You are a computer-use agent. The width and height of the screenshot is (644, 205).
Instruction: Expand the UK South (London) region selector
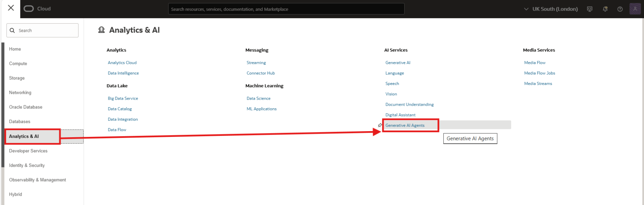(551, 9)
